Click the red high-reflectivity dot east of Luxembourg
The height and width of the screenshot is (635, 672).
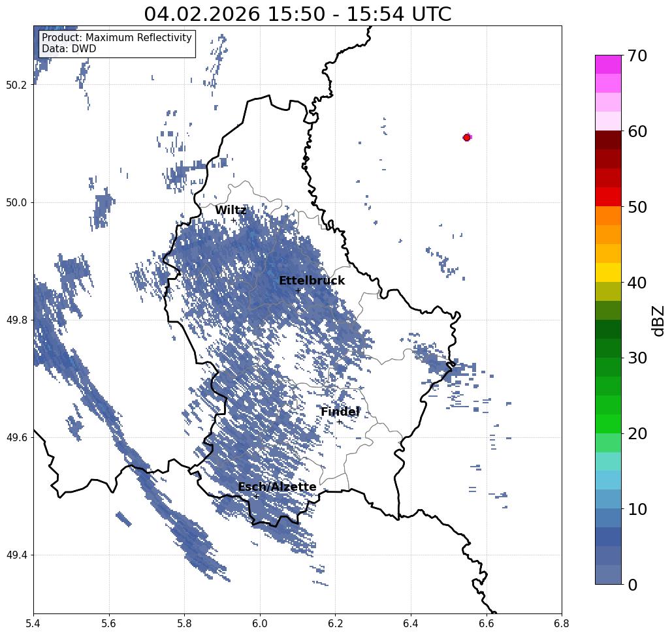tap(467, 138)
